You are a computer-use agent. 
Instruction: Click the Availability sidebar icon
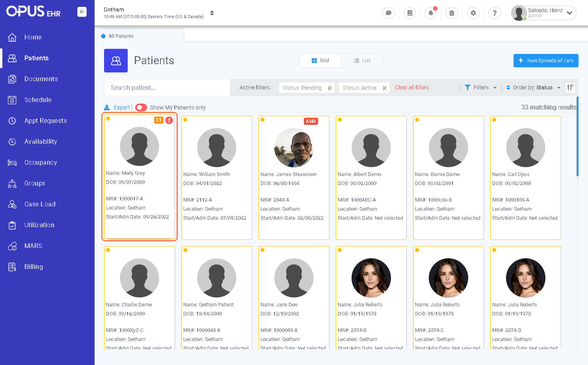tap(12, 141)
